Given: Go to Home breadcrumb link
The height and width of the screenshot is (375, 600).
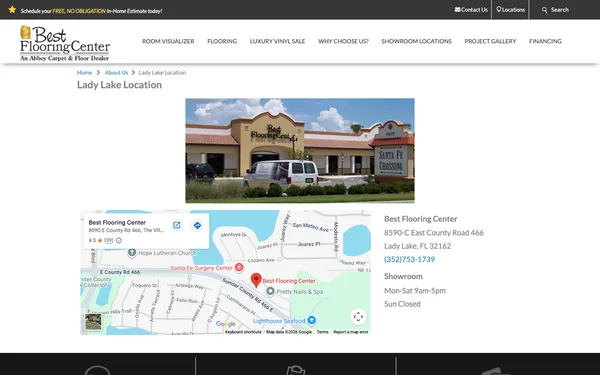Looking at the screenshot, I should coord(84,72).
